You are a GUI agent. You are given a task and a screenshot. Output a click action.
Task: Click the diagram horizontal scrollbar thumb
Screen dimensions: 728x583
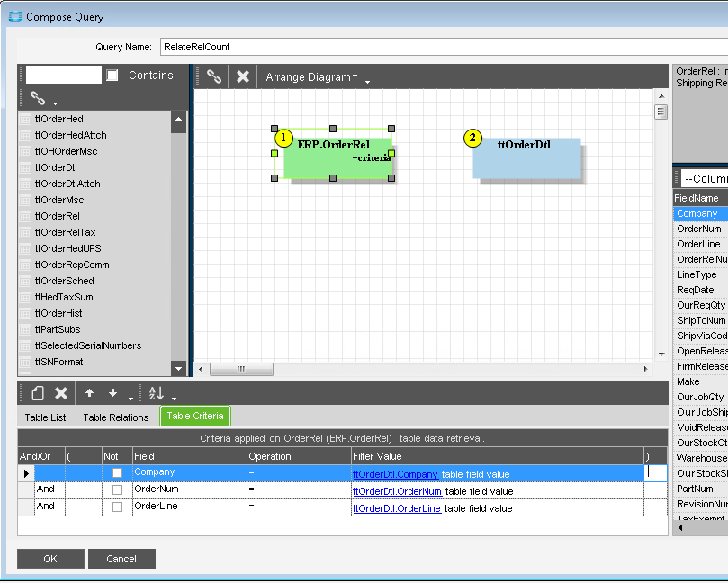[x=241, y=369]
